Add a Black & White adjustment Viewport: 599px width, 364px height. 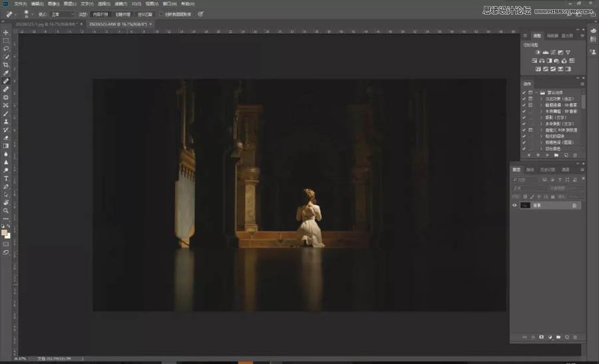click(x=549, y=61)
